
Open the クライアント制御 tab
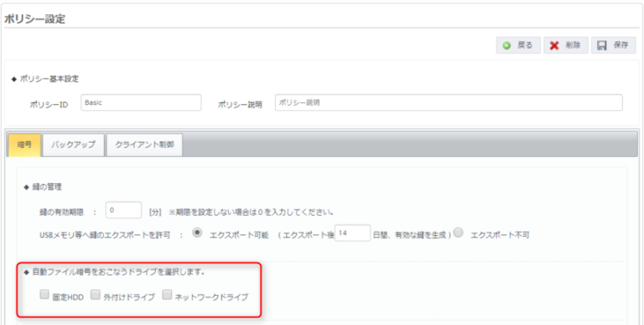click(144, 144)
